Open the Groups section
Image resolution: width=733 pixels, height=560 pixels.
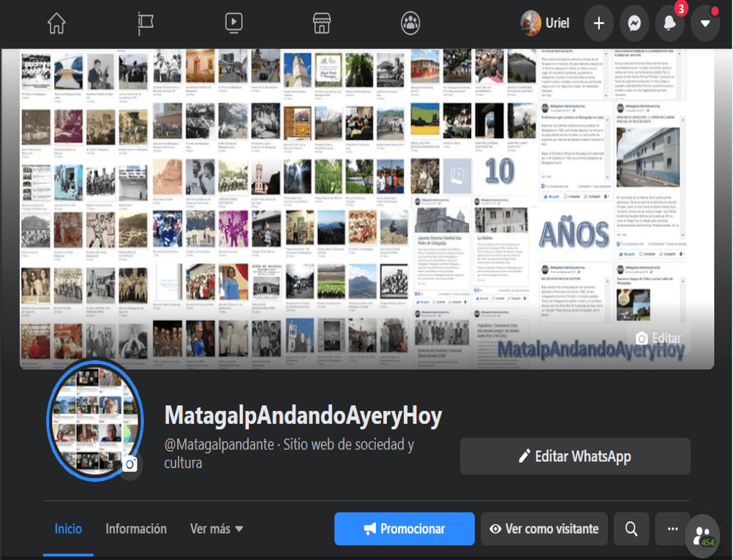pyautogui.click(x=410, y=23)
